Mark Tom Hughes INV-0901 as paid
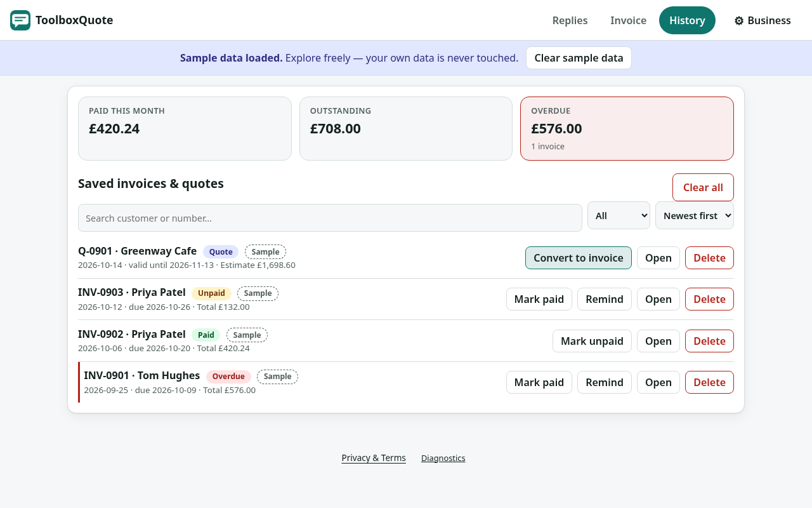812x508 pixels. [539, 382]
